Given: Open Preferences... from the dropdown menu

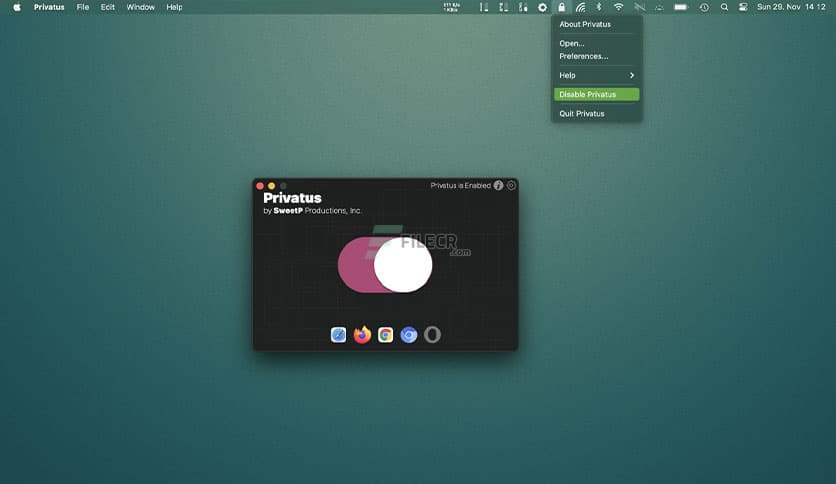Looking at the screenshot, I should pyautogui.click(x=597, y=56).
